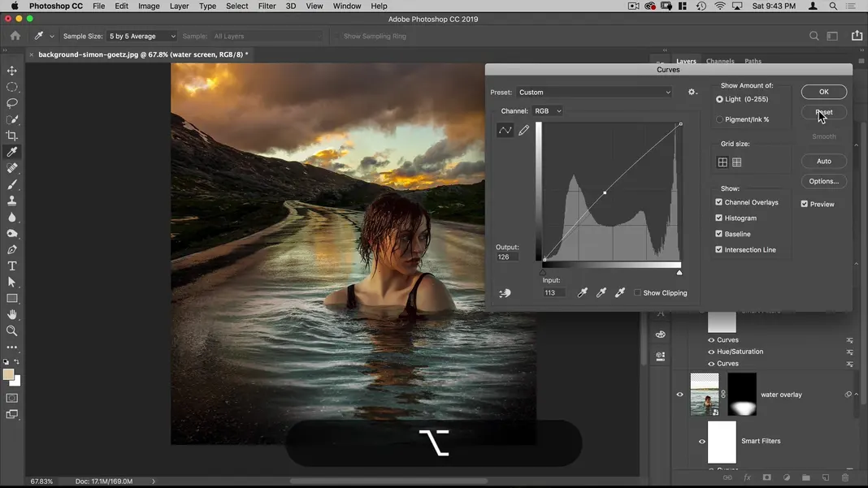This screenshot has width=868, height=488.
Task: Open the File menu
Action: 98,6
